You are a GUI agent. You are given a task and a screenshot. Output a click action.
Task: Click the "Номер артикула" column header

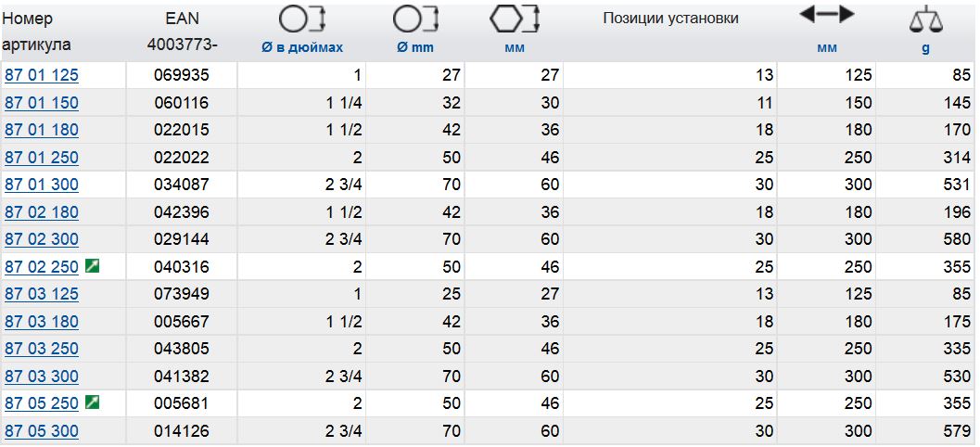pos(37,32)
